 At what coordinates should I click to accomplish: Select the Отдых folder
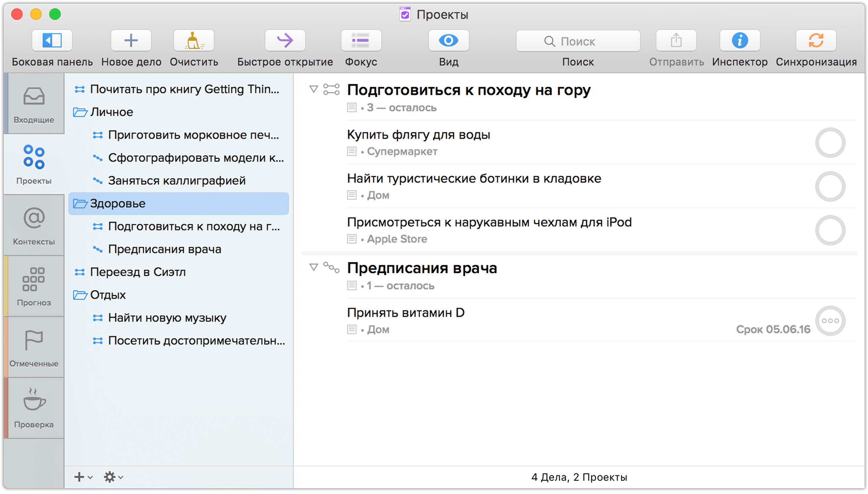click(179, 295)
